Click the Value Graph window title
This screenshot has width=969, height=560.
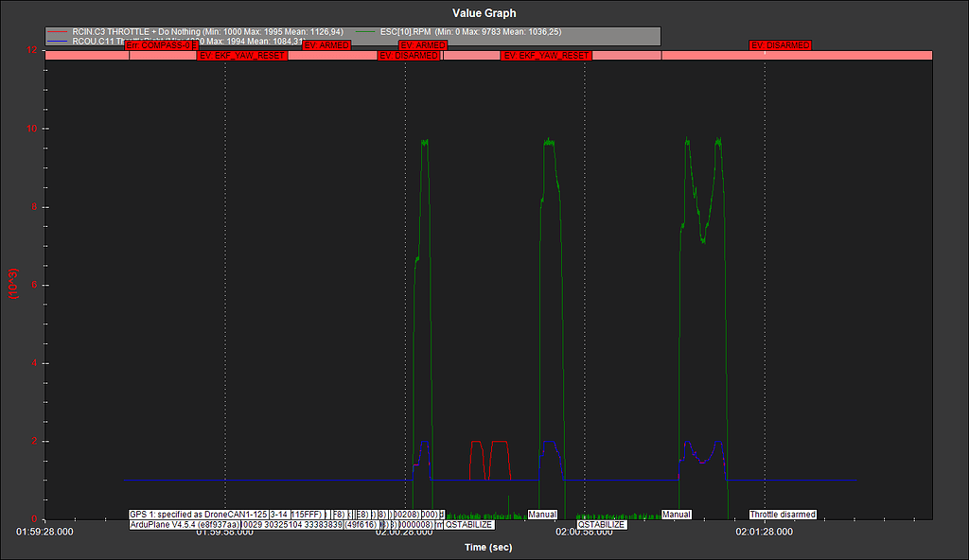coord(484,12)
